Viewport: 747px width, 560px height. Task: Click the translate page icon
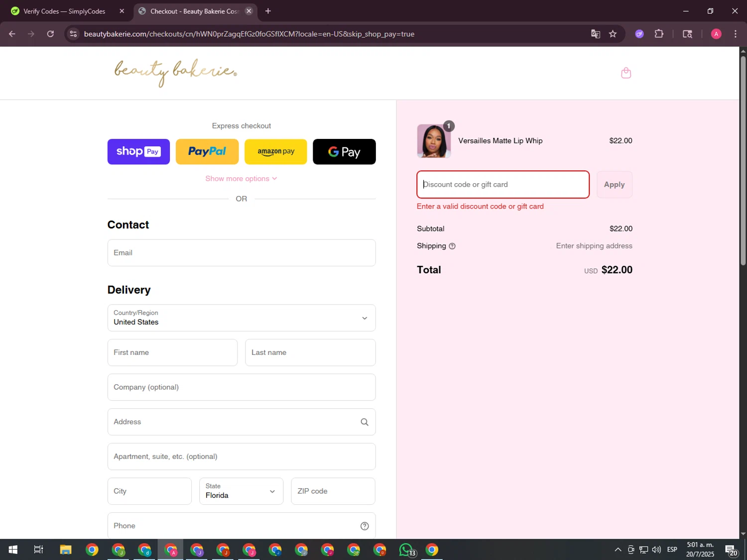coord(595,34)
